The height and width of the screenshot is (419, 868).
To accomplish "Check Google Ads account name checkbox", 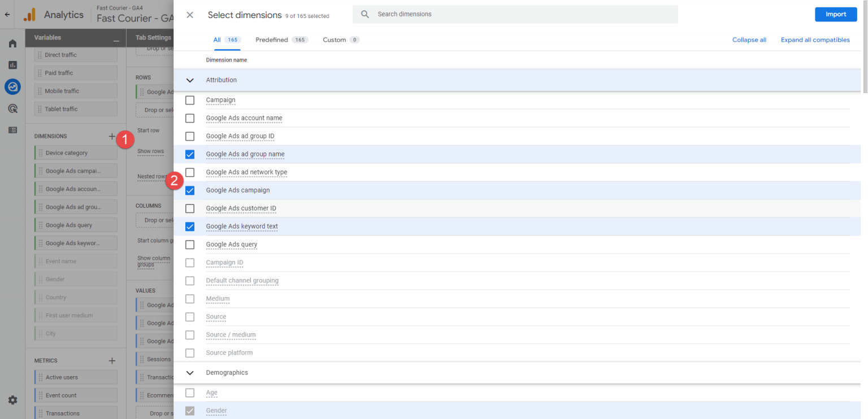I will [190, 118].
